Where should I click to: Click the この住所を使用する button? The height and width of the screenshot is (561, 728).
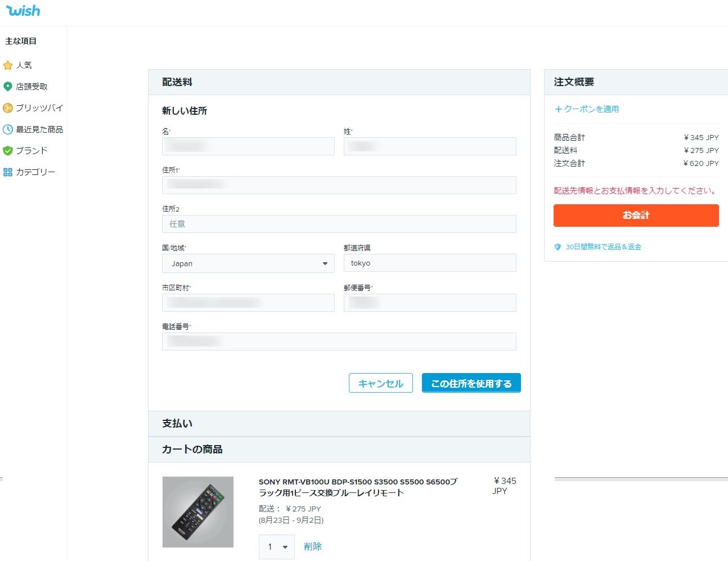471,383
